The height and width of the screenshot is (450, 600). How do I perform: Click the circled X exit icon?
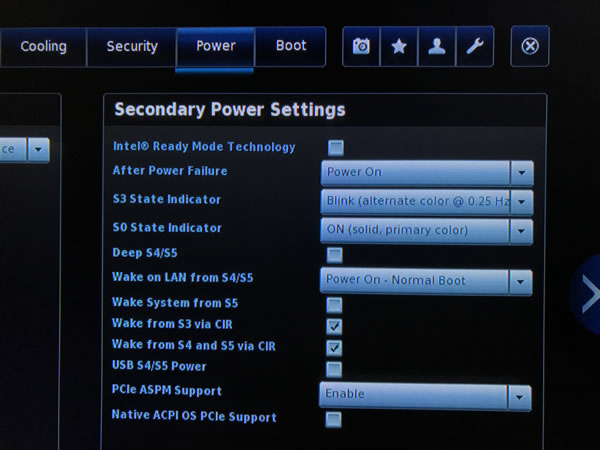pos(530,46)
